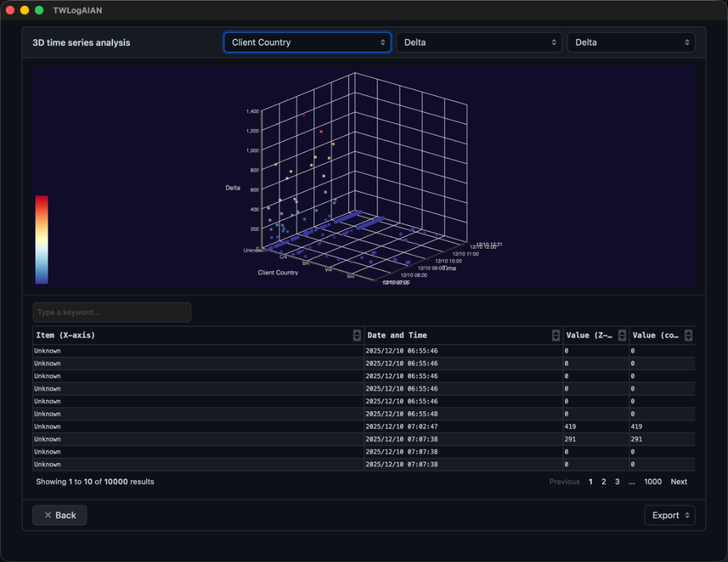Go to page 3 of results

(617, 482)
